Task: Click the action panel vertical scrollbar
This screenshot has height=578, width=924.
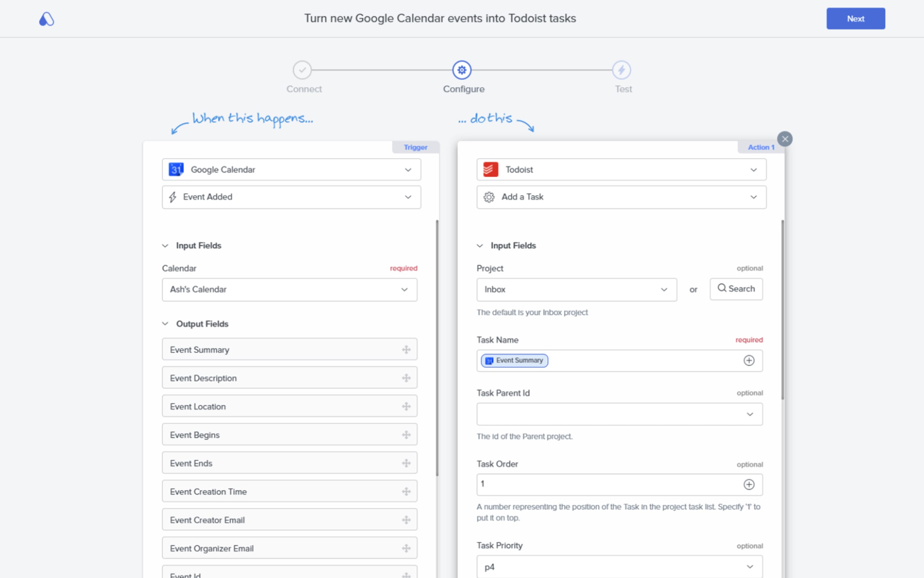Action: 782,310
